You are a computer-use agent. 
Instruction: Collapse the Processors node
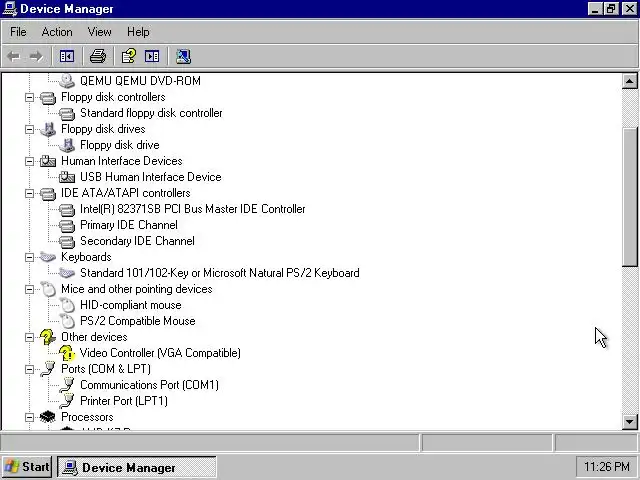(29, 418)
